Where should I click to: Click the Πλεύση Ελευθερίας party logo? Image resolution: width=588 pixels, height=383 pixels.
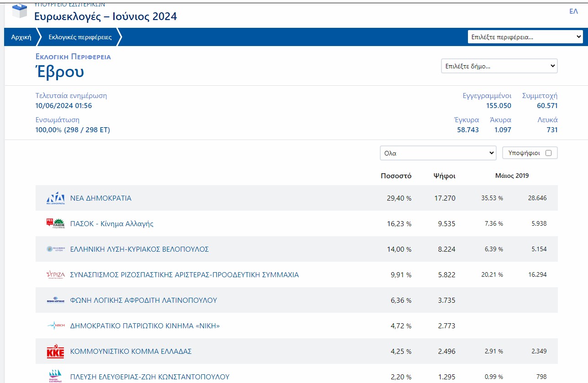coord(56,376)
